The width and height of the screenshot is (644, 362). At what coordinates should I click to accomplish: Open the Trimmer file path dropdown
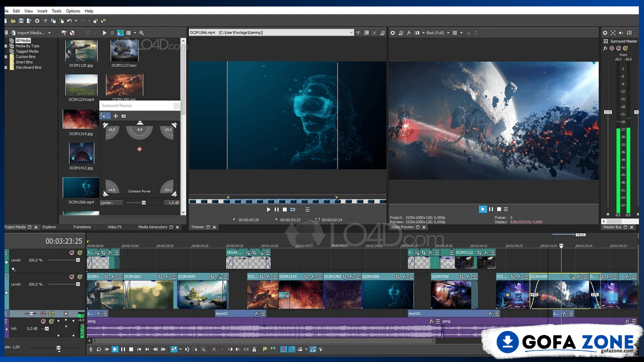[x=351, y=33]
